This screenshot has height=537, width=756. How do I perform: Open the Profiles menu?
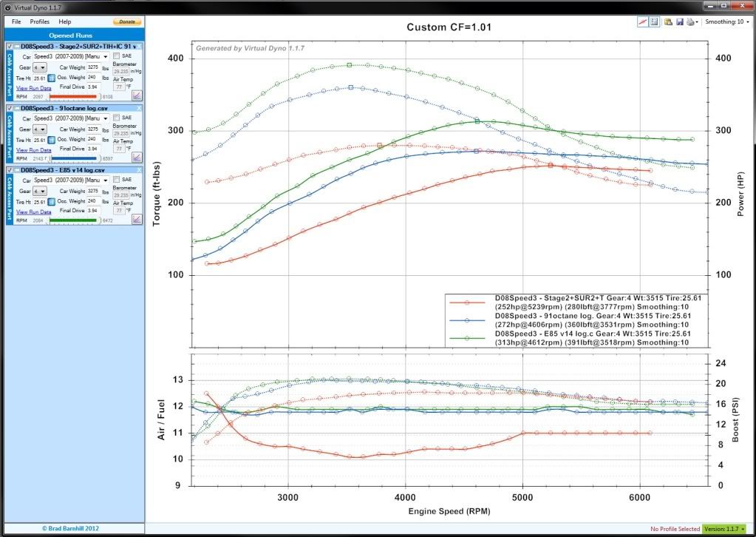point(40,22)
